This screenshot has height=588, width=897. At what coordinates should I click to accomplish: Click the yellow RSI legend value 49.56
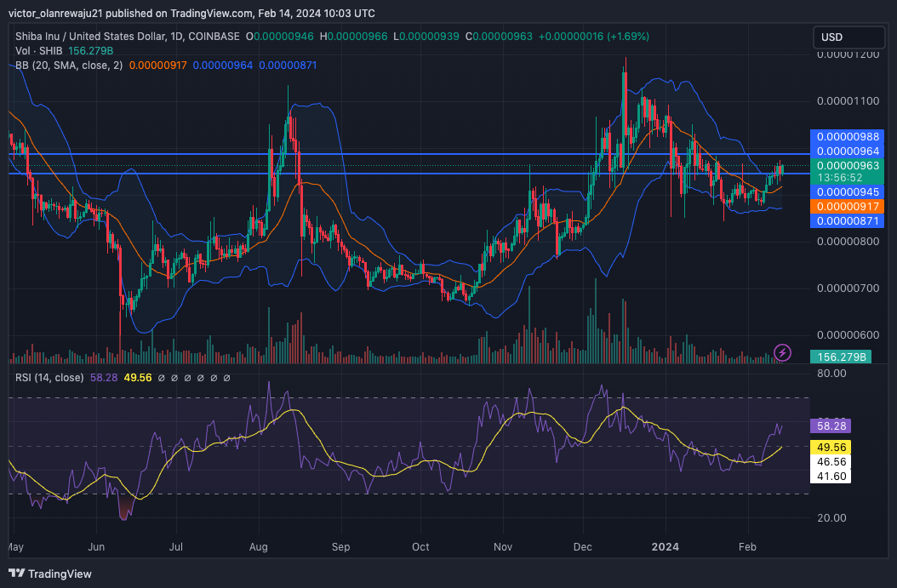pos(137,378)
